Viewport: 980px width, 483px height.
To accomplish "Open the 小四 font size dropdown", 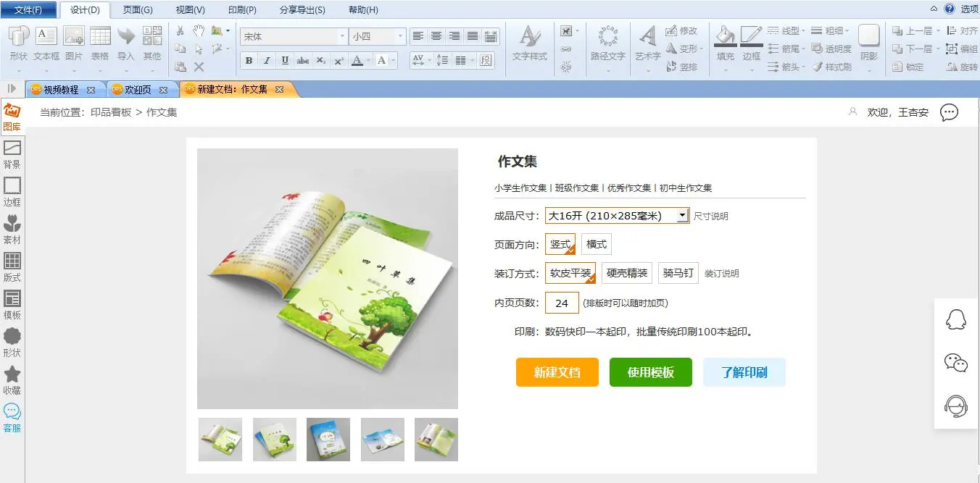I will coord(400,36).
